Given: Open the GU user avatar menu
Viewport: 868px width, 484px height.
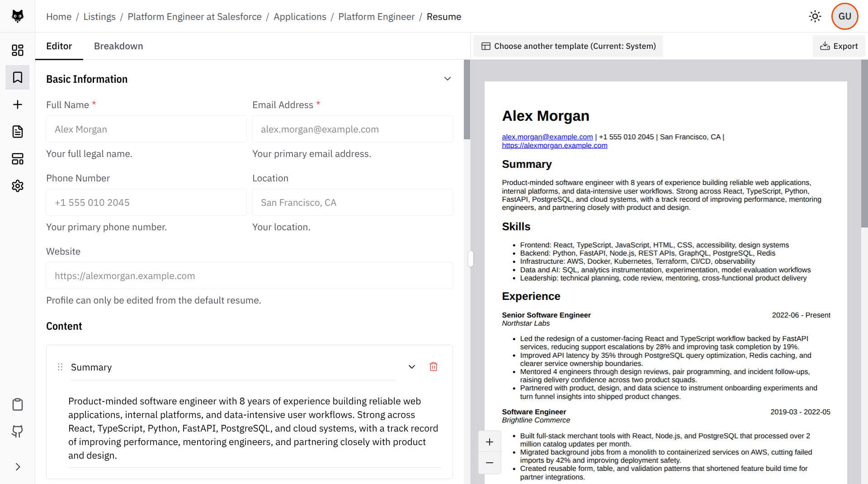Looking at the screenshot, I should point(844,16).
